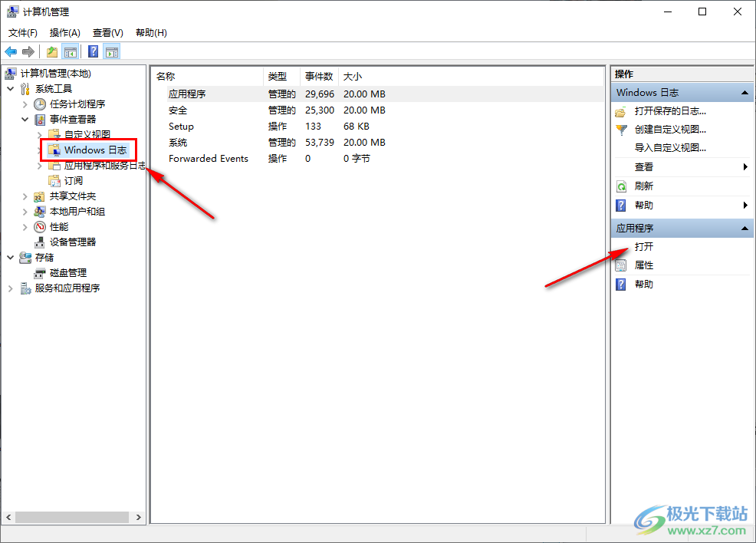Sort by the 事件数 column header
Screen dimensions: 756x543
(320, 76)
